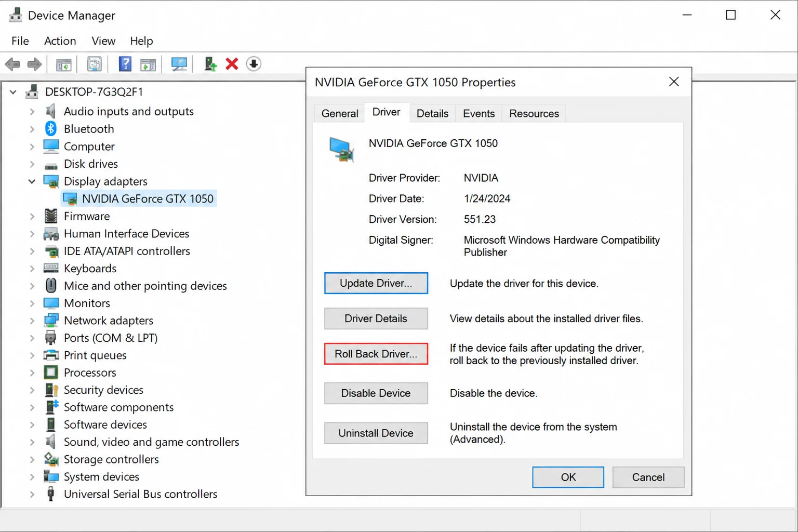Click the Print queues printer icon
The width and height of the screenshot is (798, 532).
click(x=51, y=355)
